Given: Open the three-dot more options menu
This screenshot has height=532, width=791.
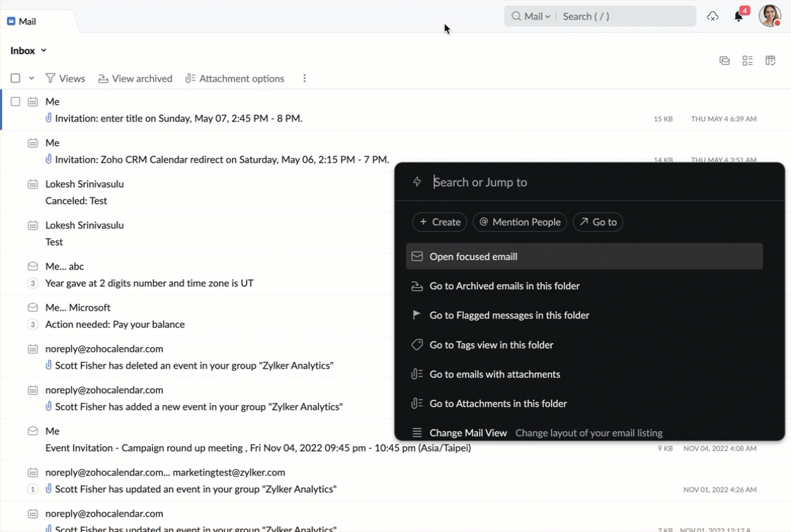Looking at the screenshot, I should pyautogui.click(x=304, y=79).
